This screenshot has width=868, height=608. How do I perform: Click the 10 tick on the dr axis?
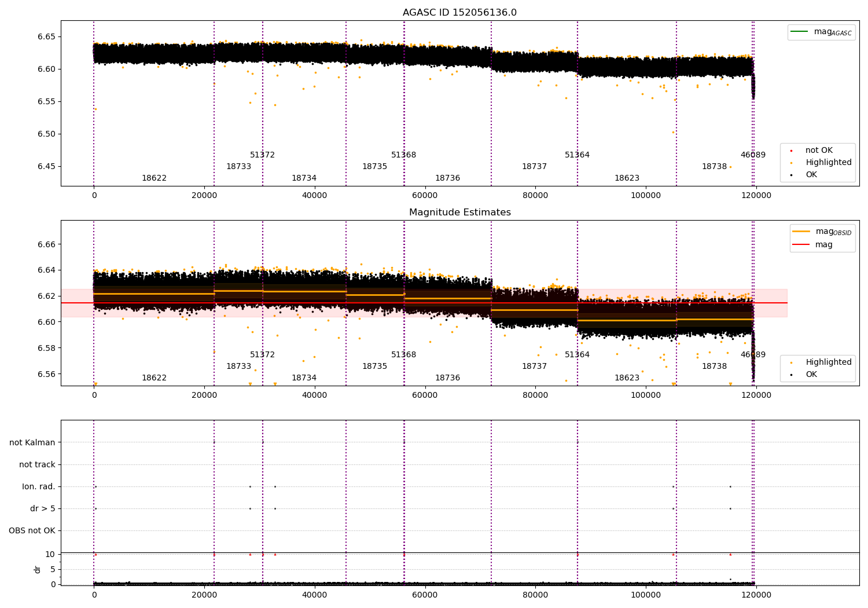50,554
